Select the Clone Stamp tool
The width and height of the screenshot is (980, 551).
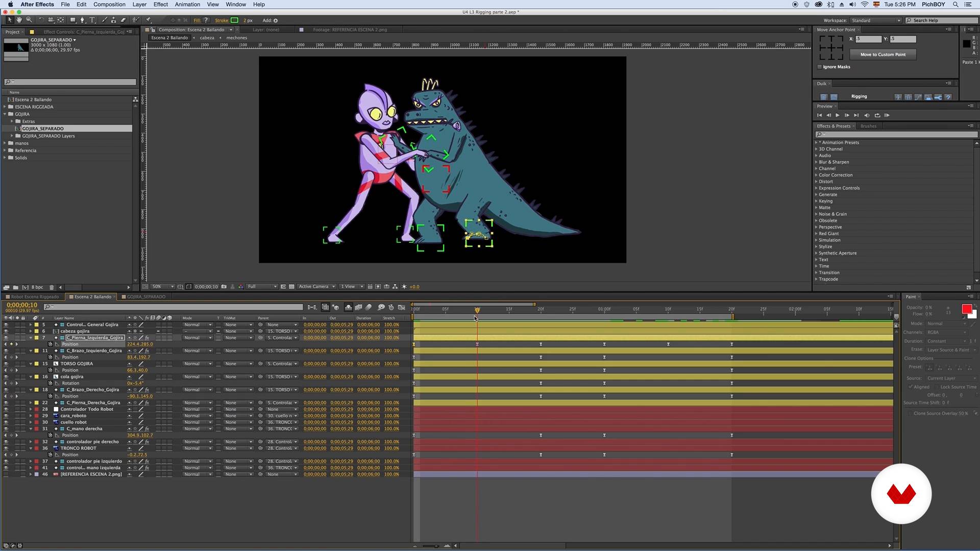(x=113, y=20)
